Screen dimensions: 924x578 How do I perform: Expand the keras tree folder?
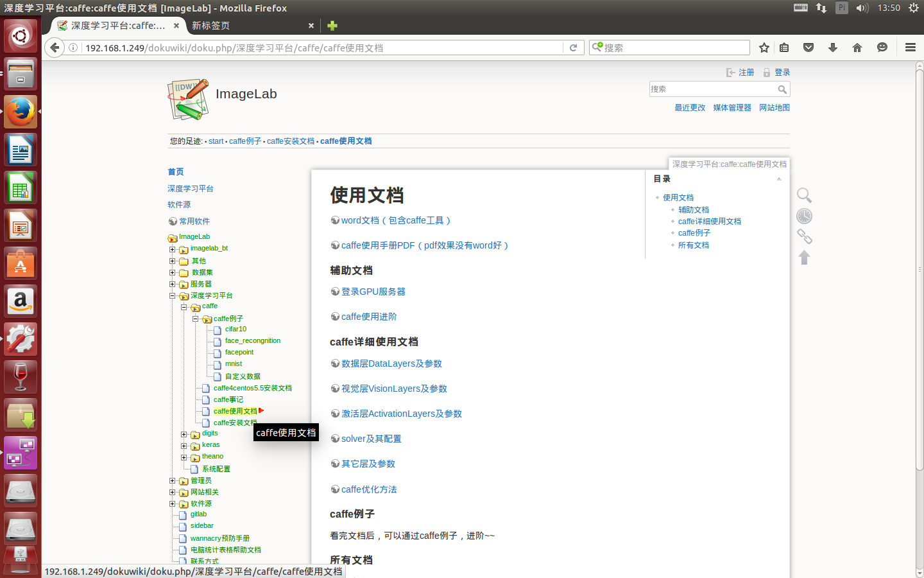[x=184, y=446]
